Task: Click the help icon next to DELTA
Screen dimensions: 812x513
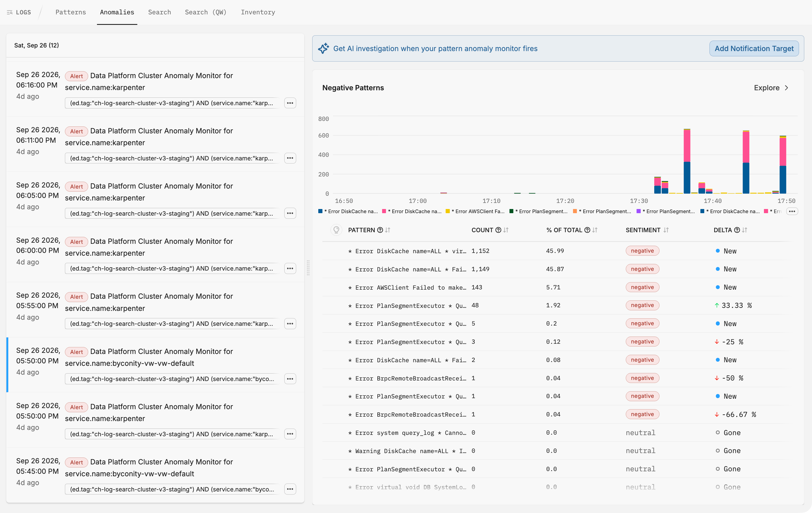Action: 737,230
